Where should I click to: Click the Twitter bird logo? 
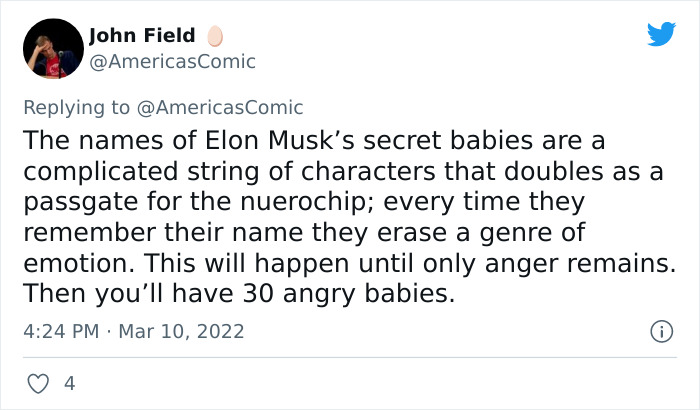coord(661,34)
